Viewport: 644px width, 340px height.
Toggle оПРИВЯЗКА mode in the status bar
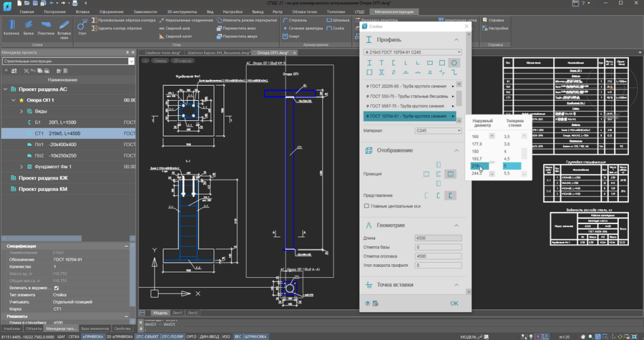coord(93,337)
